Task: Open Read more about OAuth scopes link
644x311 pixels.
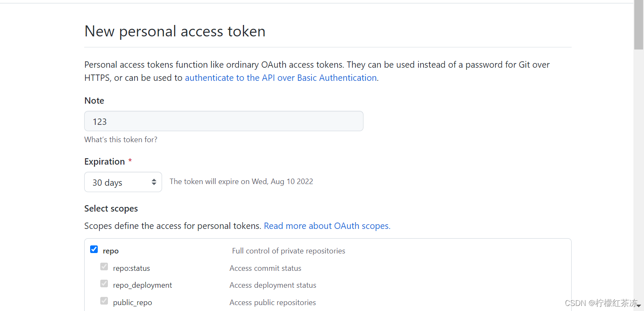Action: coord(327,226)
